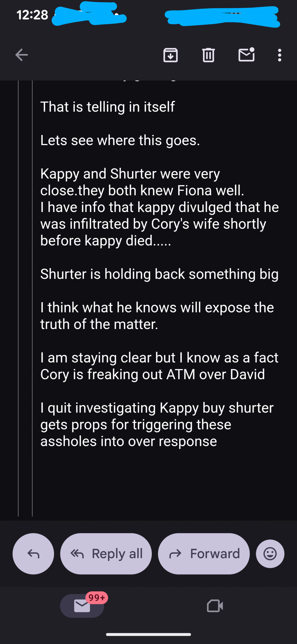Tap the single-arrow Reply button
The image size is (297, 644).
click(33, 553)
